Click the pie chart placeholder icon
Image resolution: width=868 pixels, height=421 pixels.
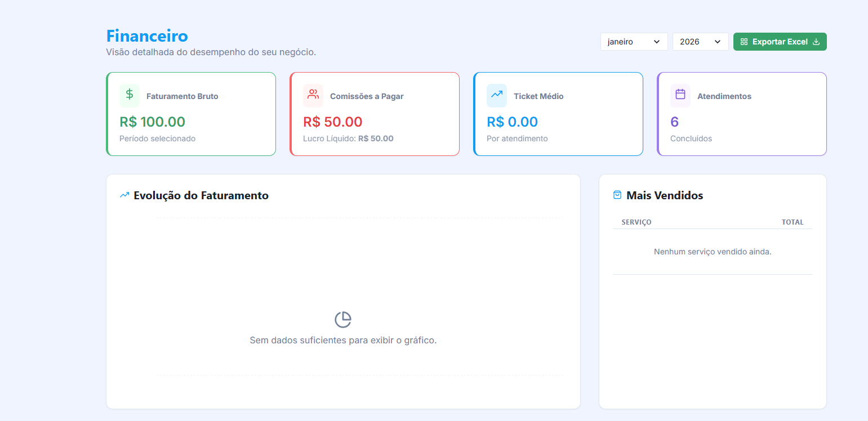(x=343, y=319)
